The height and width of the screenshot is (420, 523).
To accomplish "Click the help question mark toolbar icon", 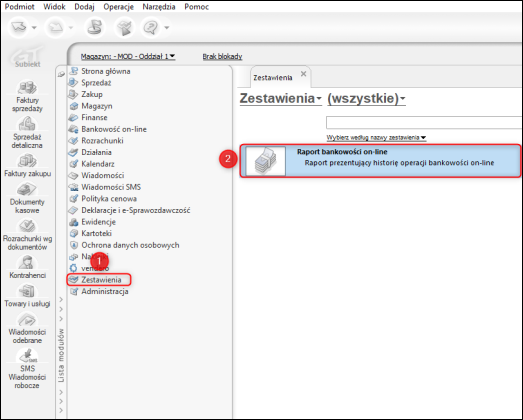I will 151,27.
